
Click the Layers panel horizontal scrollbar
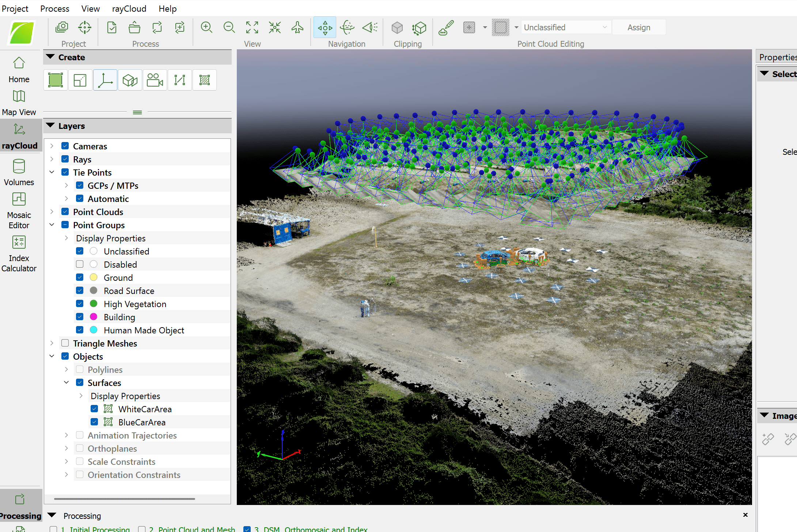tap(124, 498)
